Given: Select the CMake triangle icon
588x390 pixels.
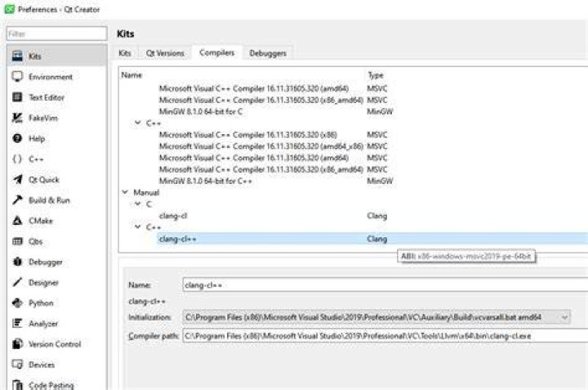Looking at the screenshot, I should coord(17,221).
